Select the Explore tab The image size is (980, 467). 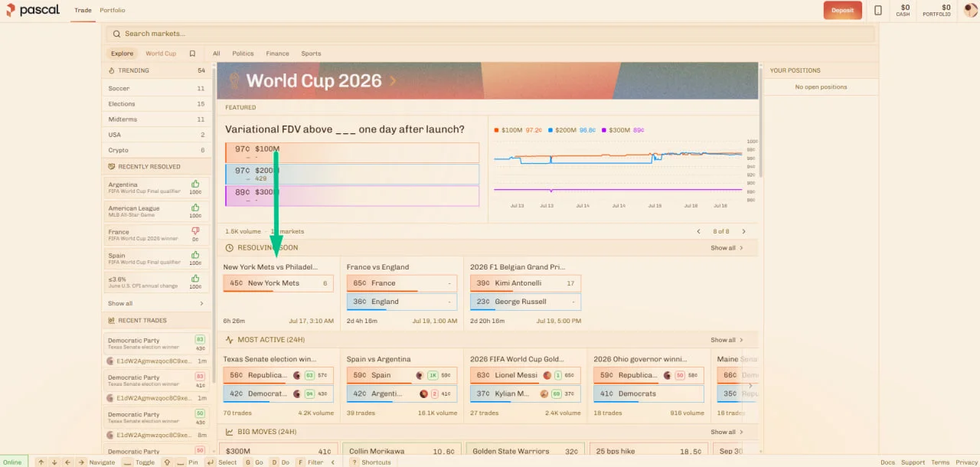pyautogui.click(x=122, y=54)
